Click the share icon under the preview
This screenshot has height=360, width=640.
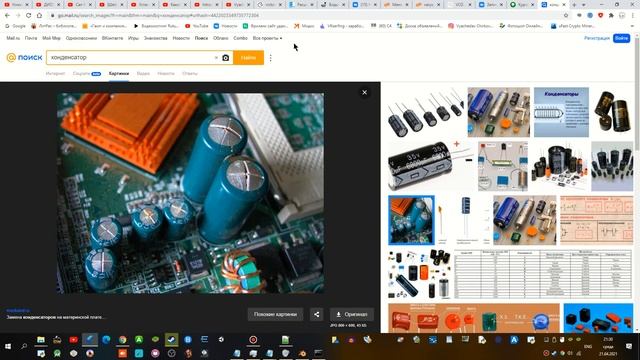pyautogui.click(x=316, y=314)
